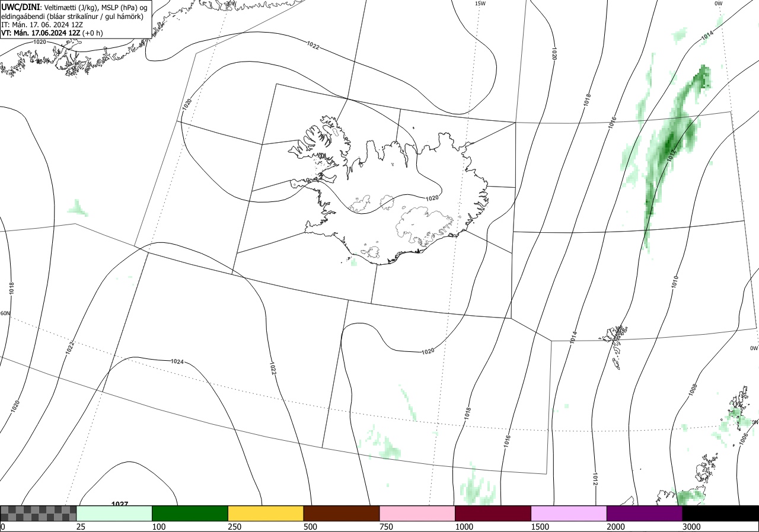This screenshot has width=759, height=532.
Task: Select the "IT: Mán. 17. 06. 2024 12Z" line
Action: [x=41, y=25]
